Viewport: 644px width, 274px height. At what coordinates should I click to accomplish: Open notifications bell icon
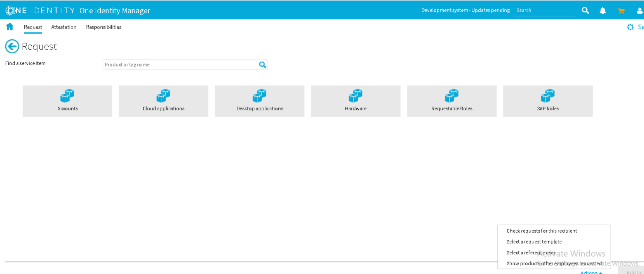point(603,11)
